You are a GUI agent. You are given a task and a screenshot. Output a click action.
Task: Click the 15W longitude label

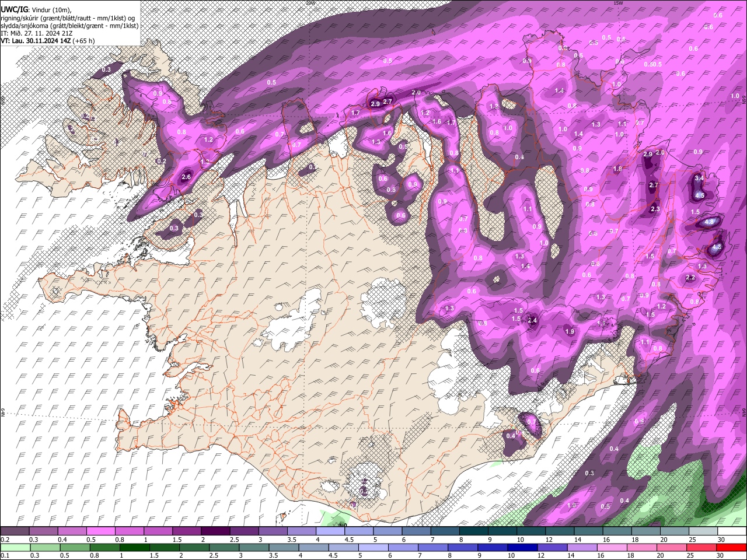point(619,2)
